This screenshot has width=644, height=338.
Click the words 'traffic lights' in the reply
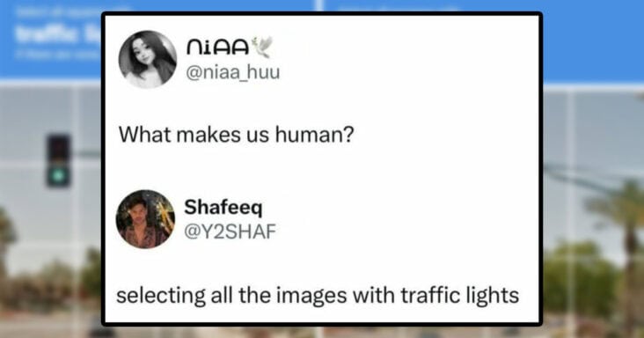tap(460, 295)
